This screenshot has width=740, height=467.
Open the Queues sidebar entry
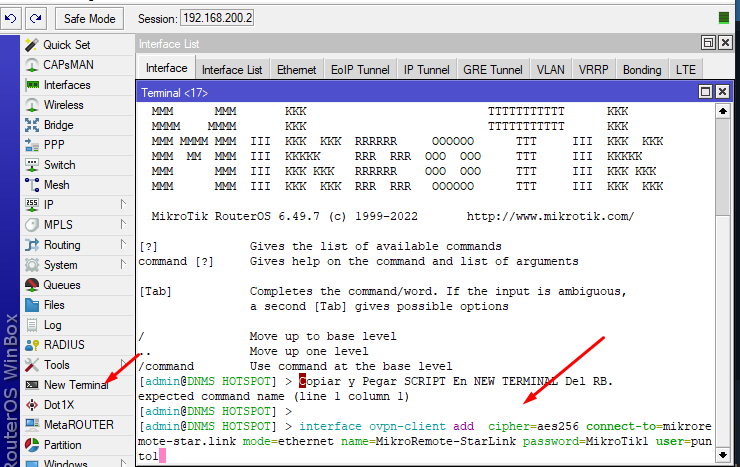click(x=62, y=285)
